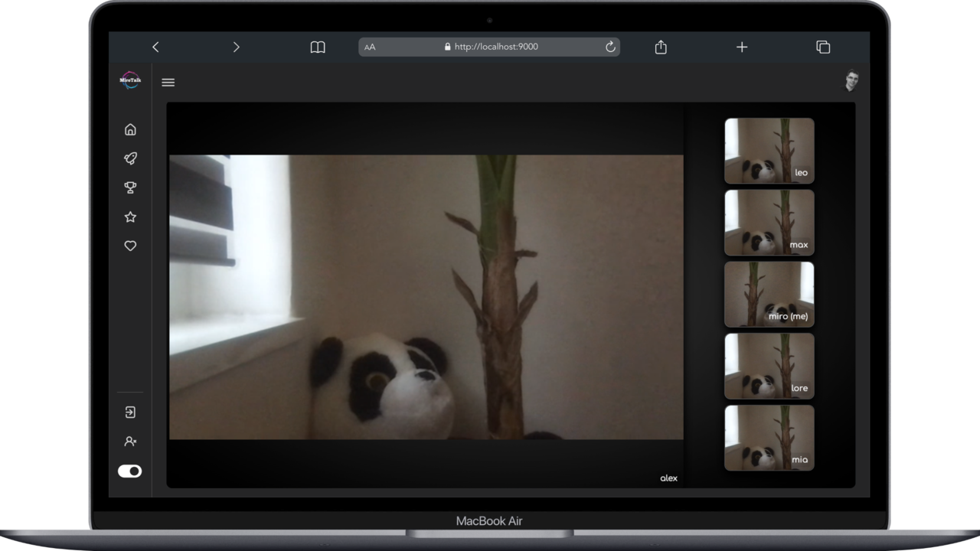The image size is (980, 551).
Task: Flip the toggle switch at sidebar bottom
Action: coord(130,471)
